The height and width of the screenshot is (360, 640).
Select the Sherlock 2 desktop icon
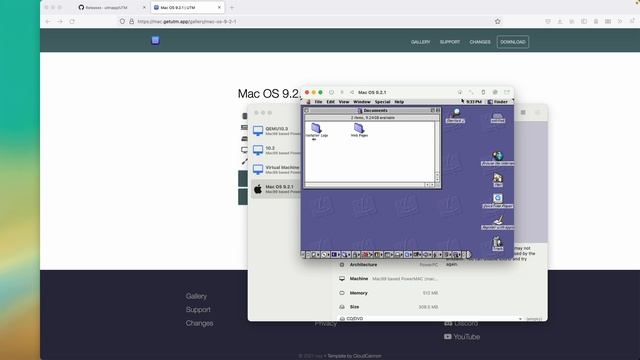coord(456,116)
